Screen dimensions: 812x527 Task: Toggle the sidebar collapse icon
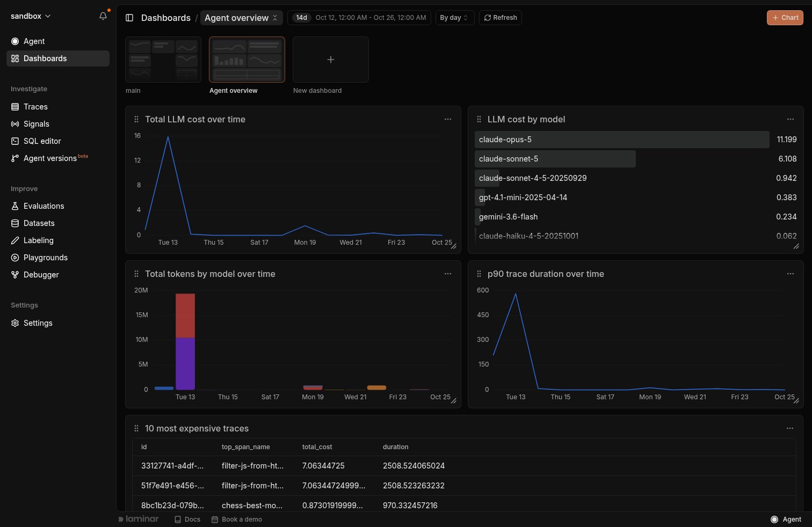(x=129, y=18)
